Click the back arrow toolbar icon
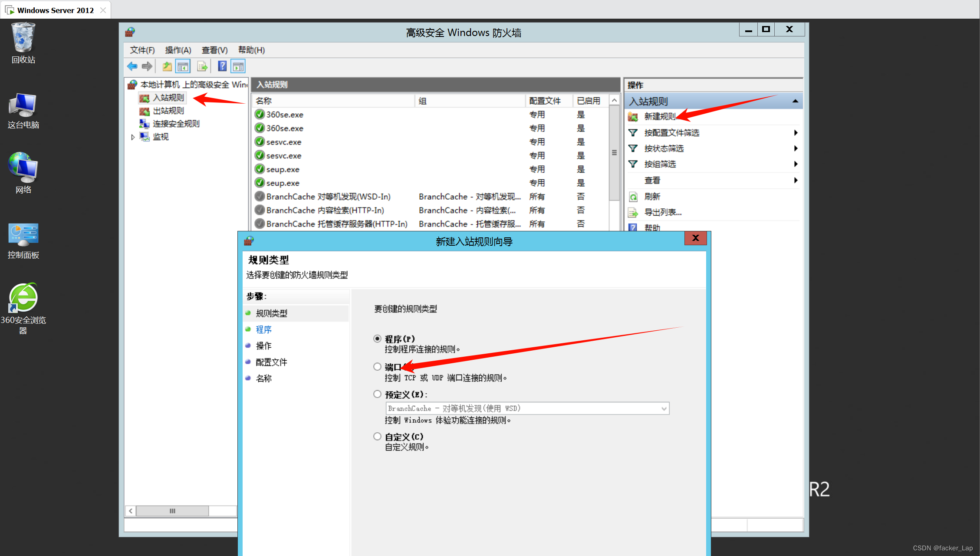The image size is (980, 556). pyautogui.click(x=132, y=66)
